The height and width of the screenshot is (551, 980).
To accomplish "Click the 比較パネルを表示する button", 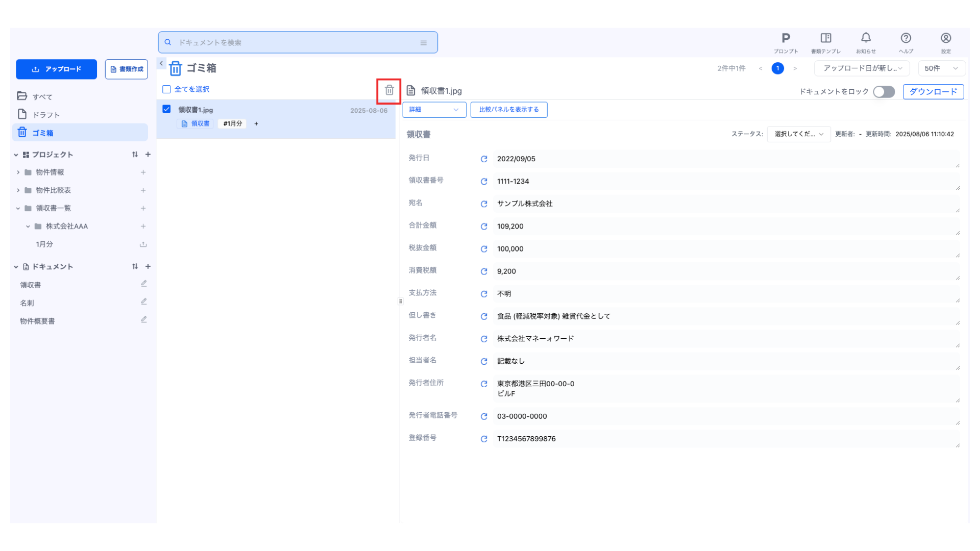I will click(508, 110).
